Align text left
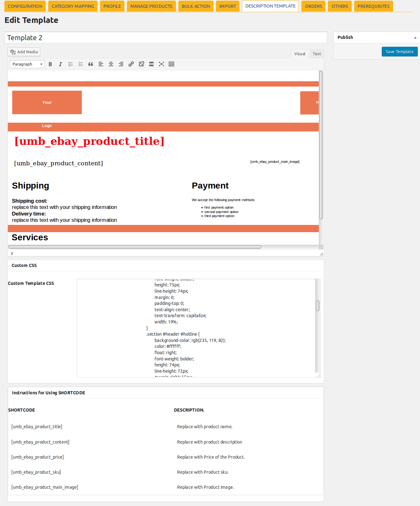 pos(101,64)
